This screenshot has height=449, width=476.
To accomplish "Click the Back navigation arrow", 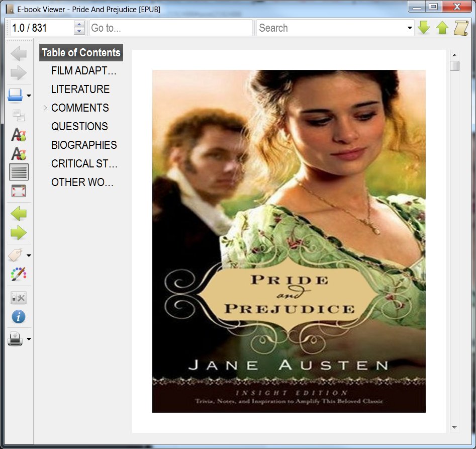I will (19, 54).
